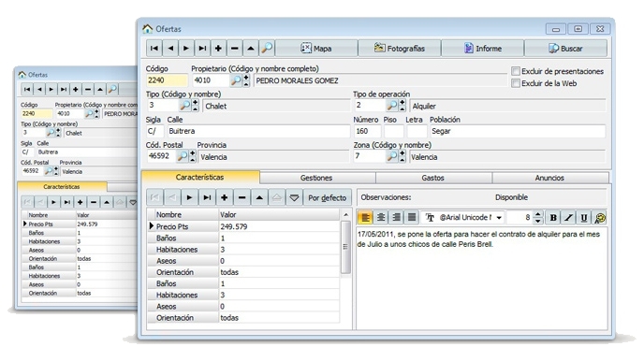Click the Buscar button
This screenshot has height=361, width=644.
[565, 49]
